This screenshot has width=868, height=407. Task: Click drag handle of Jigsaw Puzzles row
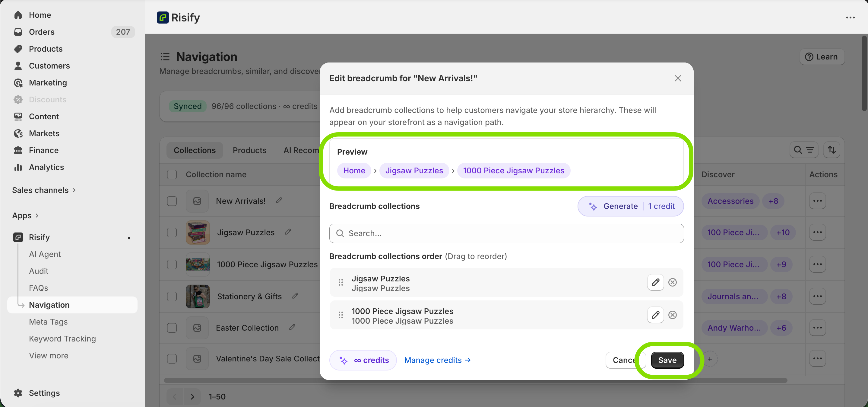341,282
